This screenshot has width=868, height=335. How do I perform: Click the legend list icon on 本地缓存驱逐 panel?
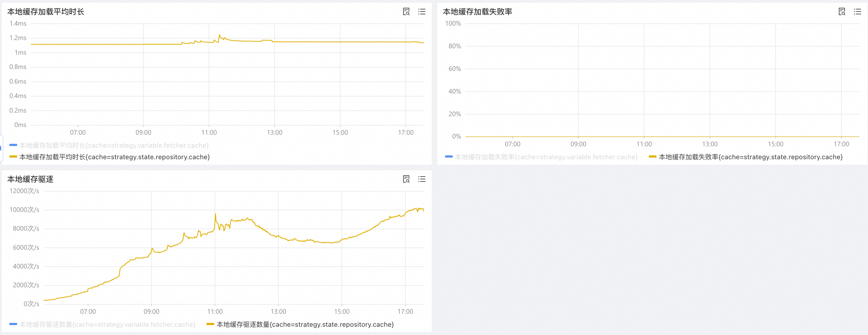point(422,179)
